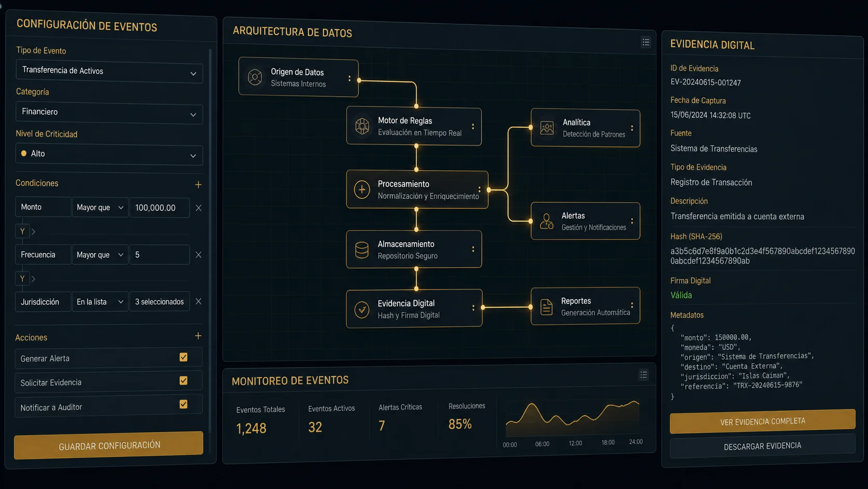Click the Guardar Configuración button

[x=108, y=445]
